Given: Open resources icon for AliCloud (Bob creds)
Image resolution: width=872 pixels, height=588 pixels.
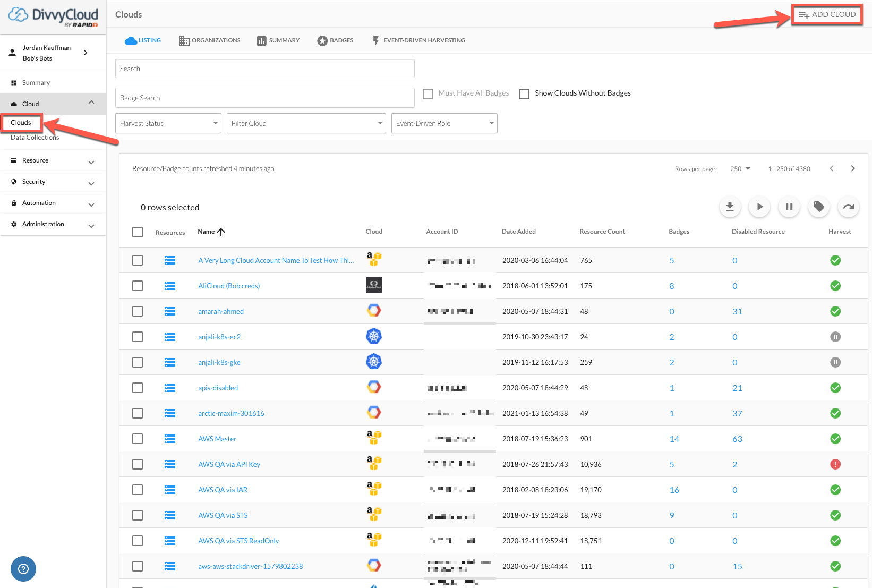Looking at the screenshot, I should (x=170, y=286).
